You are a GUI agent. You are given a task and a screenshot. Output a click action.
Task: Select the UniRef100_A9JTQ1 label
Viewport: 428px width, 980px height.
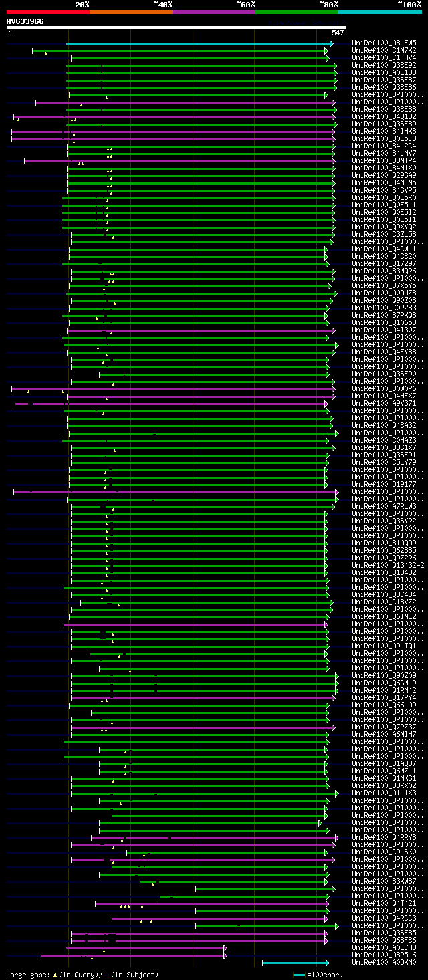(x=384, y=646)
